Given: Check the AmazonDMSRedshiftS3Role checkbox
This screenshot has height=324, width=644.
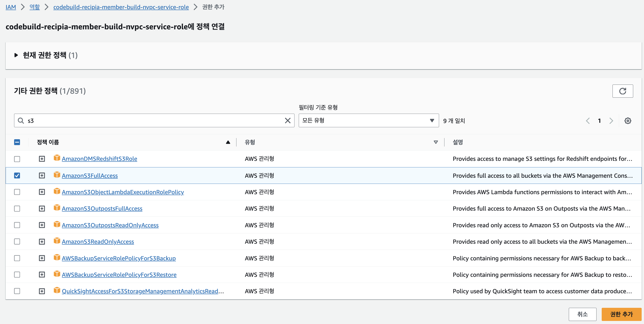Looking at the screenshot, I should pos(17,159).
